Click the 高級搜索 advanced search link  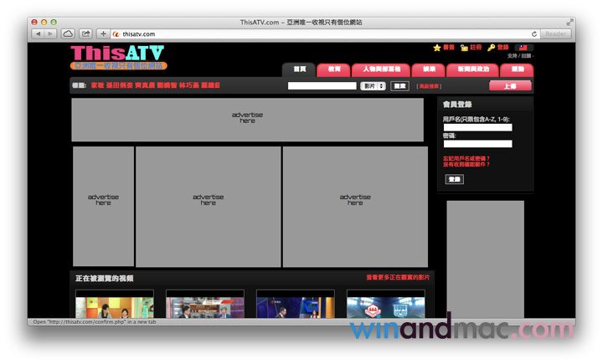(429, 86)
